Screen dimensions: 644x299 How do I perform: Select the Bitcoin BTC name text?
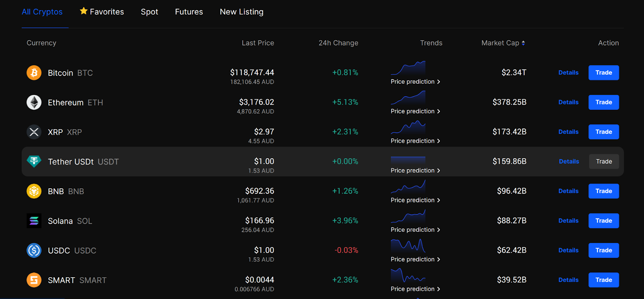click(70, 73)
